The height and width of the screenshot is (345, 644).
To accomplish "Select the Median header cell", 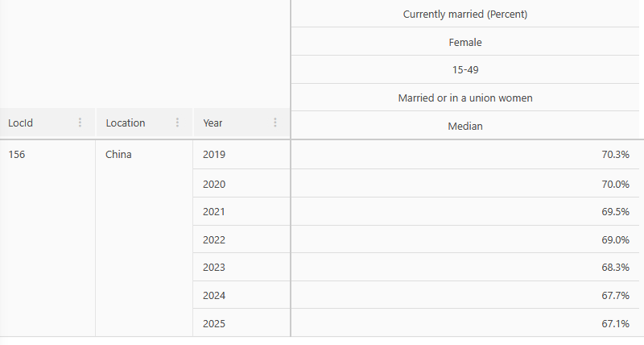I will tap(465, 126).
